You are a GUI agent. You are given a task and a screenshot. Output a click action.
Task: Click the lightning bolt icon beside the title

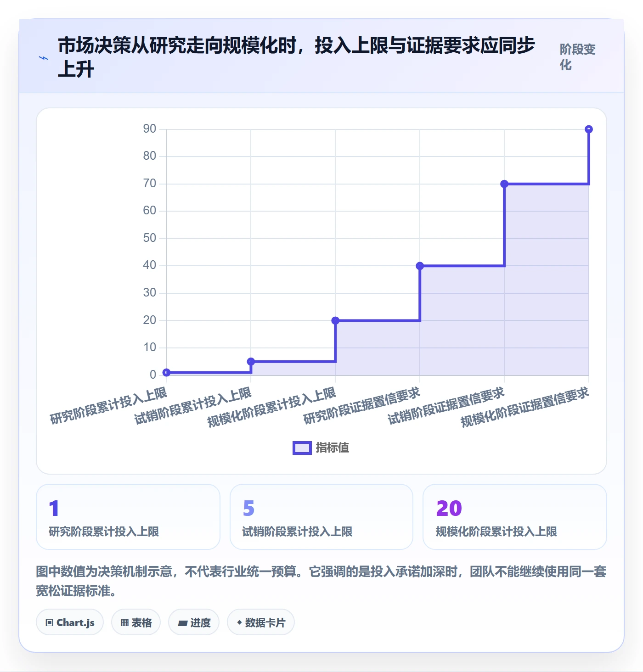44,58
